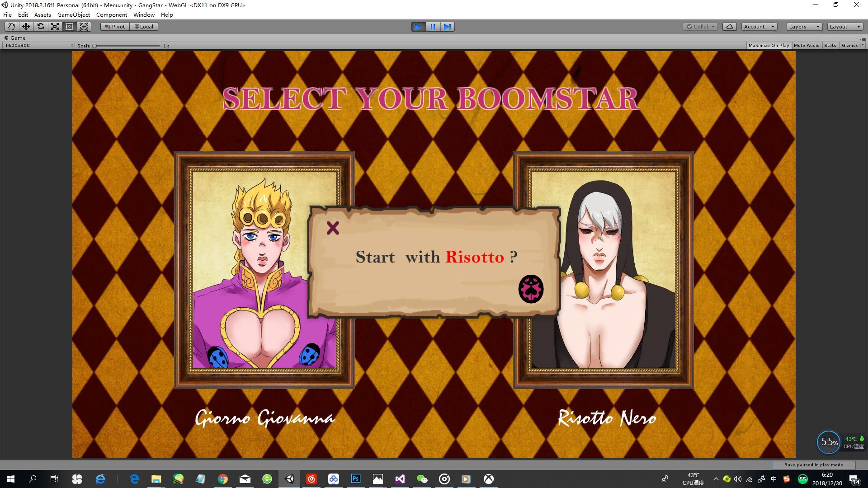The image size is (868, 488).
Task: Enable Maximize On Play
Action: (x=769, y=45)
